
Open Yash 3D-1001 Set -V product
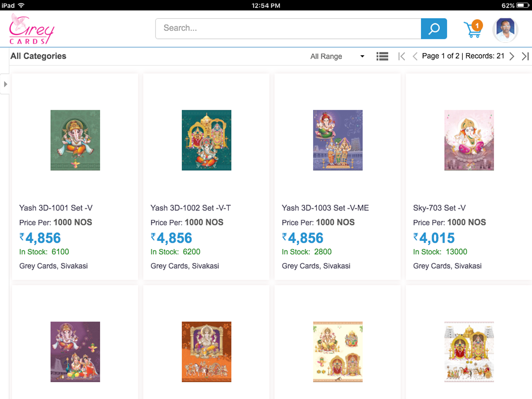pyautogui.click(x=56, y=208)
